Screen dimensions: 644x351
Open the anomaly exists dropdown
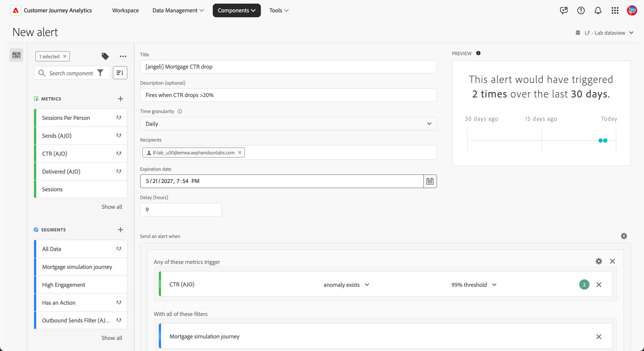click(x=346, y=285)
